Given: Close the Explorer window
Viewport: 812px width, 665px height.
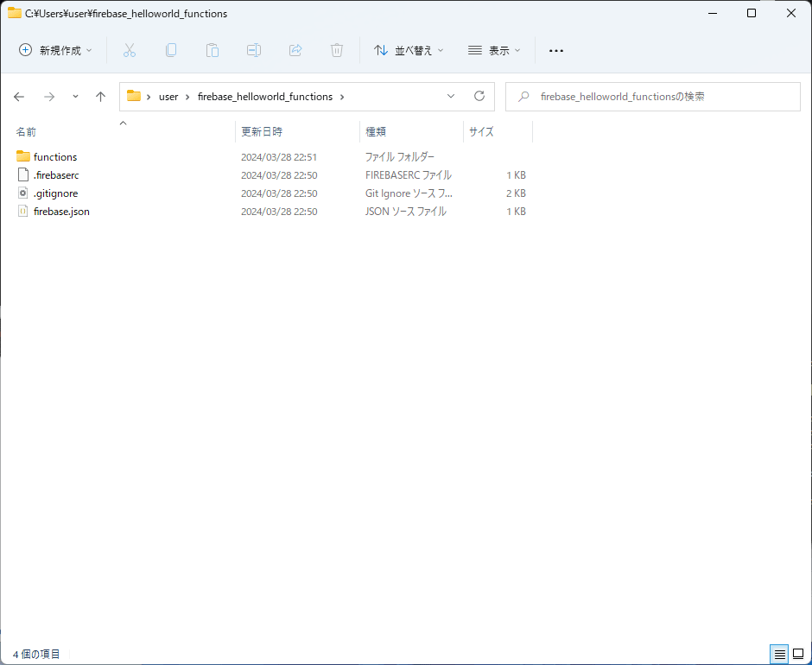Looking at the screenshot, I should click(791, 13).
